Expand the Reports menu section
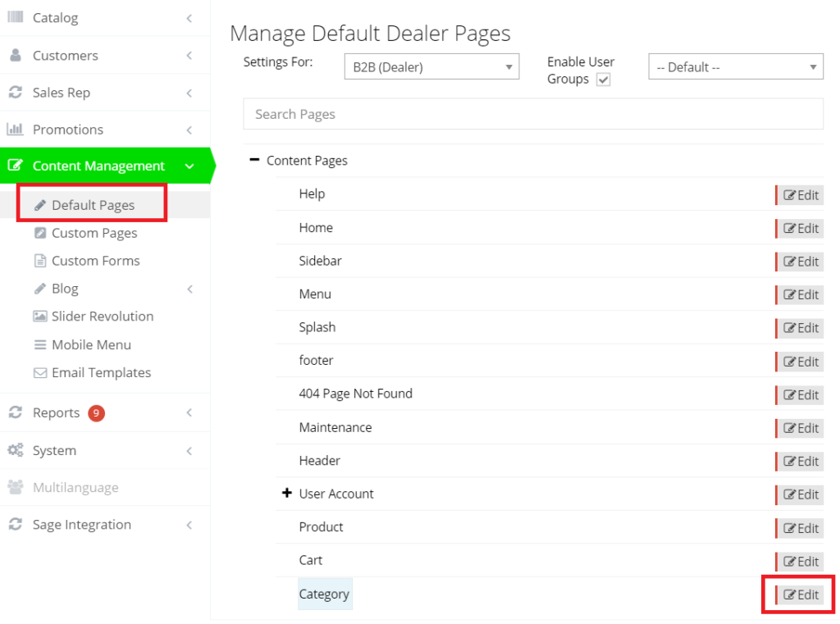 click(x=56, y=413)
